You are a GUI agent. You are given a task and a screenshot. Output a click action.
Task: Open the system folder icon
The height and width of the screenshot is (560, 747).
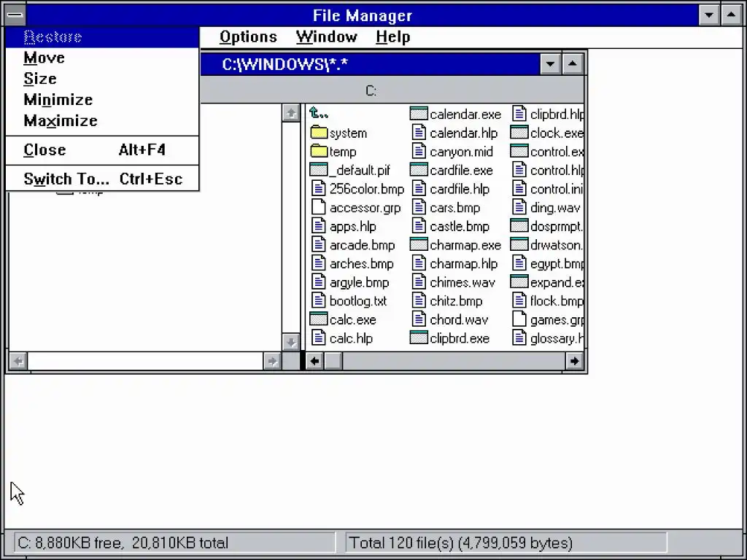[x=319, y=133]
